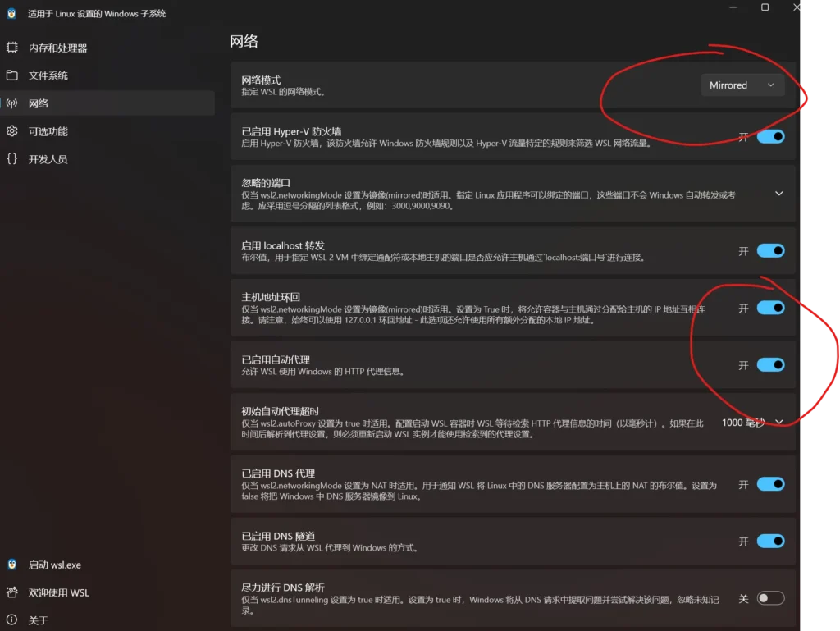Toggle Hyper-V 防火墙 switch

[770, 136]
